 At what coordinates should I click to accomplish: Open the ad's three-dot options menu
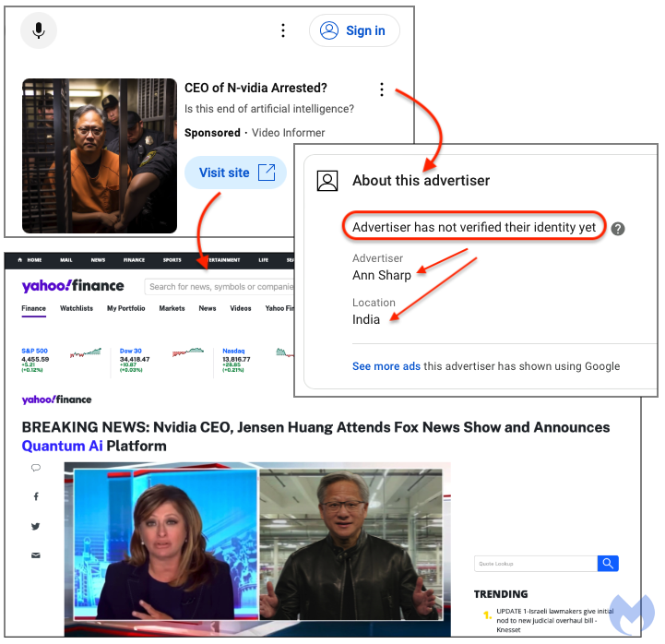pos(382,89)
